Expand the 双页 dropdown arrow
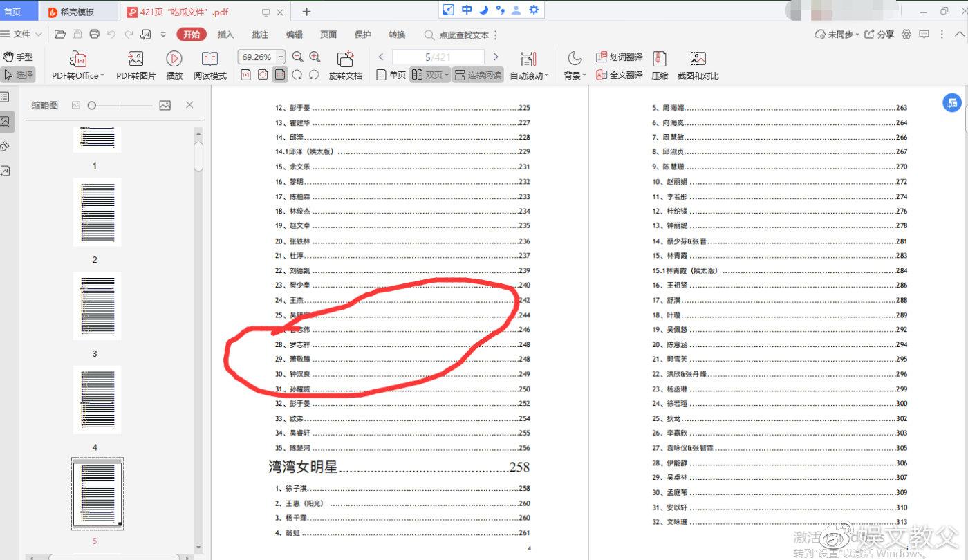The width and height of the screenshot is (968, 560). tap(447, 75)
